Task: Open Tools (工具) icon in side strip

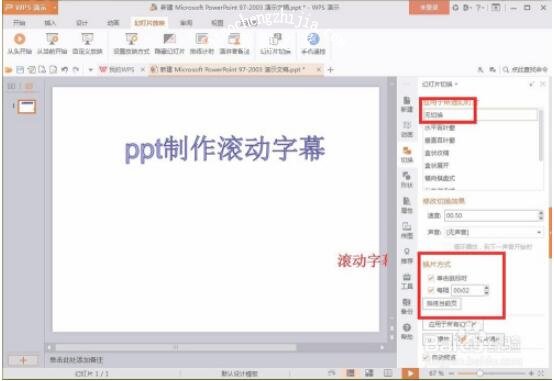Action: tap(407, 281)
